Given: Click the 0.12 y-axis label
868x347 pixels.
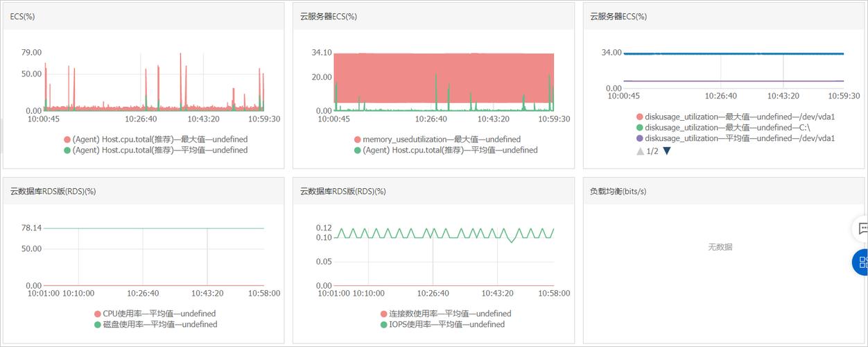Looking at the screenshot, I should 324,228.
